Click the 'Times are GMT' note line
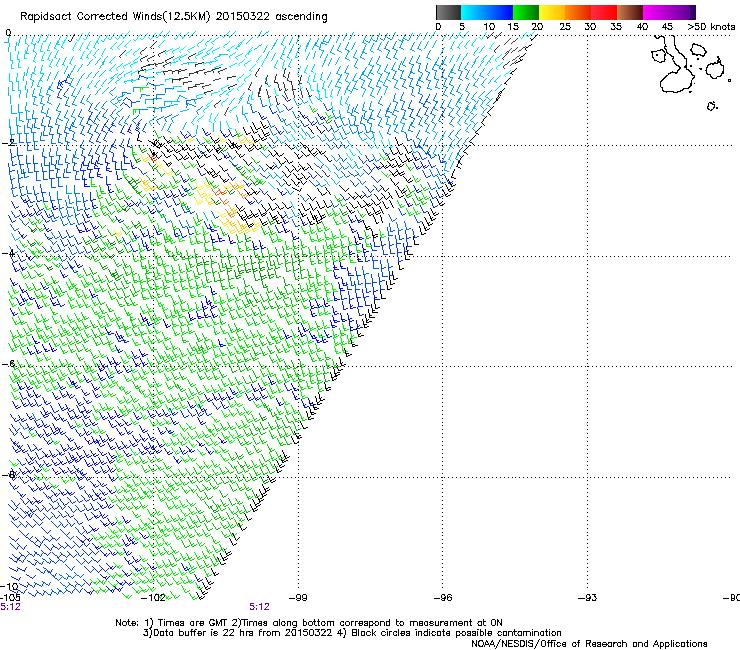The height and width of the screenshot is (650, 740). click(309, 623)
